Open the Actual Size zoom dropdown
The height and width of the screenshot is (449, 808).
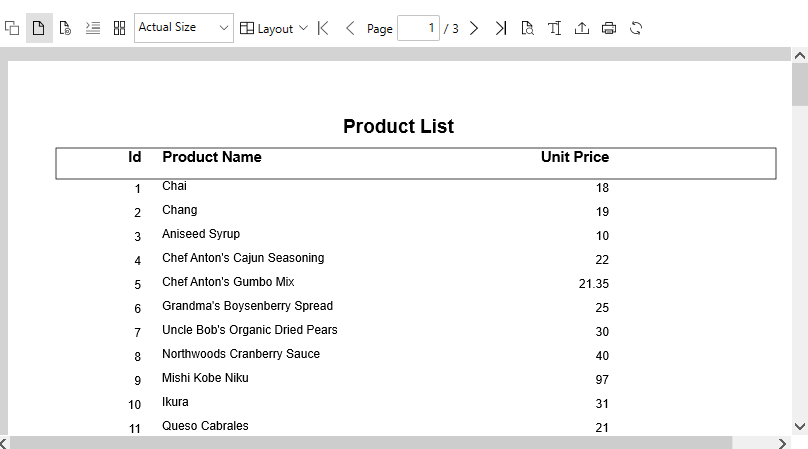coord(183,28)
